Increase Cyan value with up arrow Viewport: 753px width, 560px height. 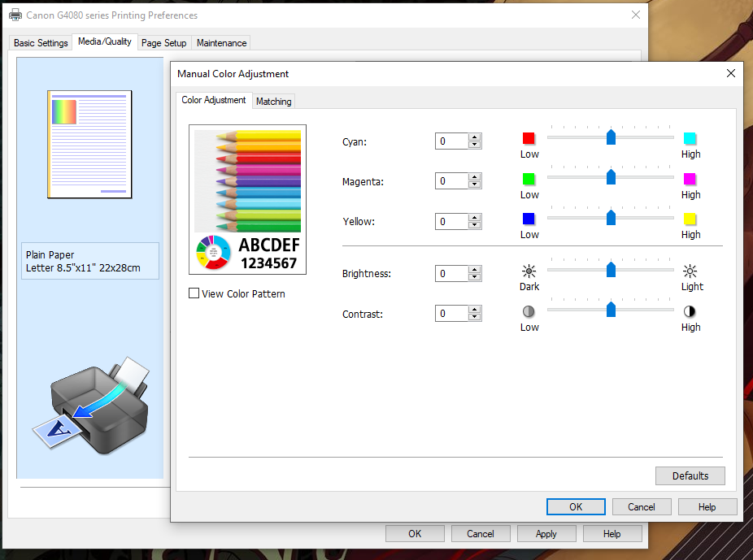(x=475, y=137)
